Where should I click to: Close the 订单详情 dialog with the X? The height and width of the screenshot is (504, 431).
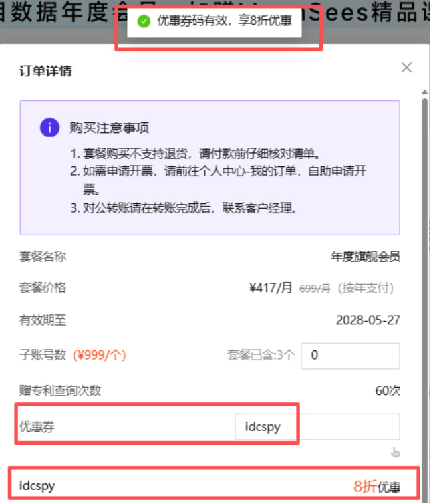coord(406,68)
